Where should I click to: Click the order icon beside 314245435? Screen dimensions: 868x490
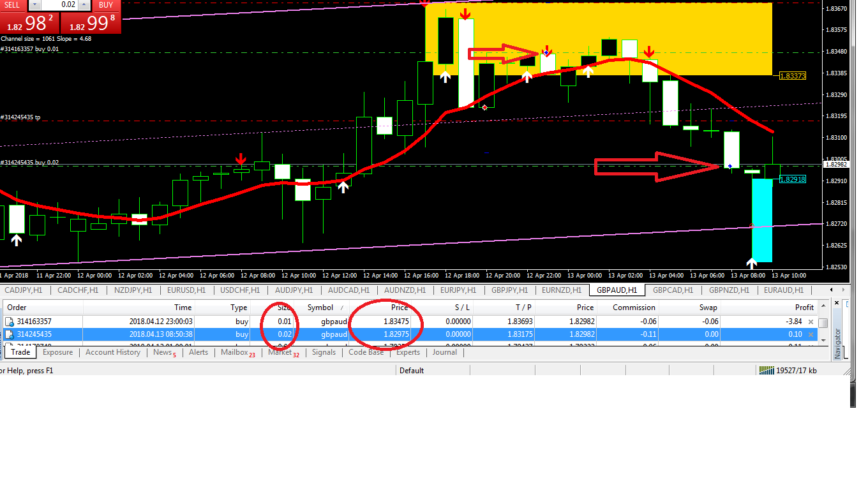pyautogui.click(x=10, y=334)
